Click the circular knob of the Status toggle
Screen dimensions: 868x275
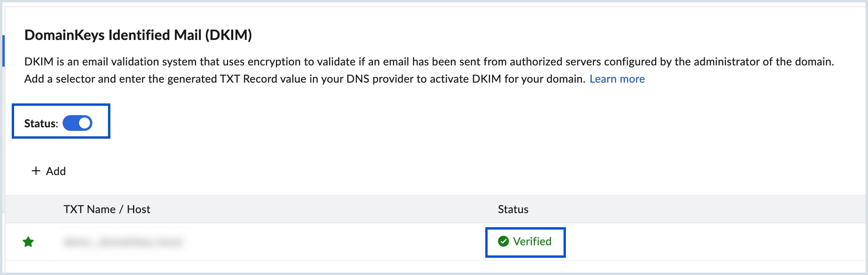(84, 122)
